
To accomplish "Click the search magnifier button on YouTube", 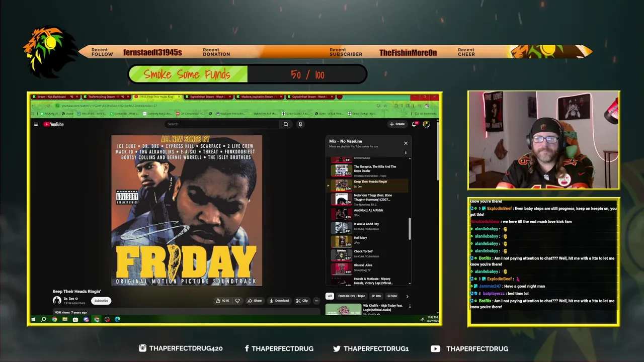I will (x=286, y=124).
